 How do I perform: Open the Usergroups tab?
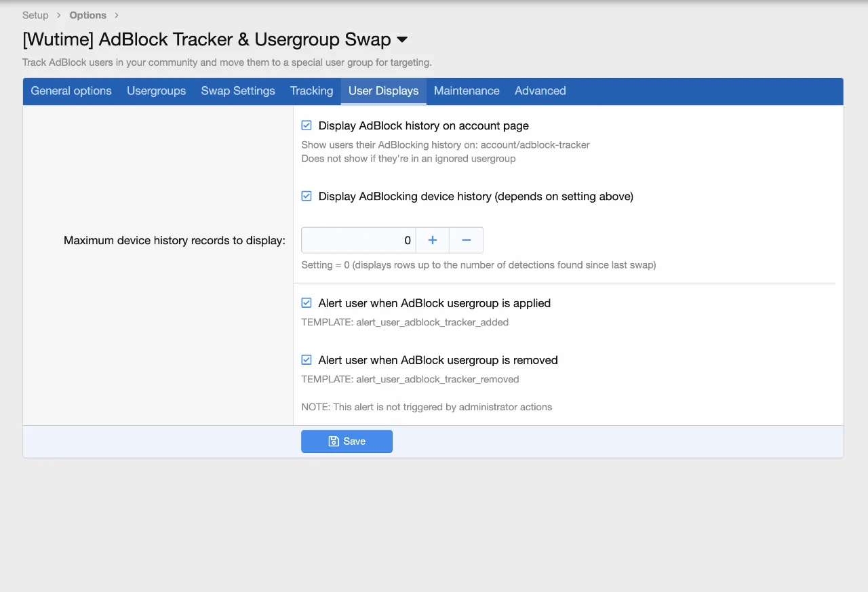156,91
